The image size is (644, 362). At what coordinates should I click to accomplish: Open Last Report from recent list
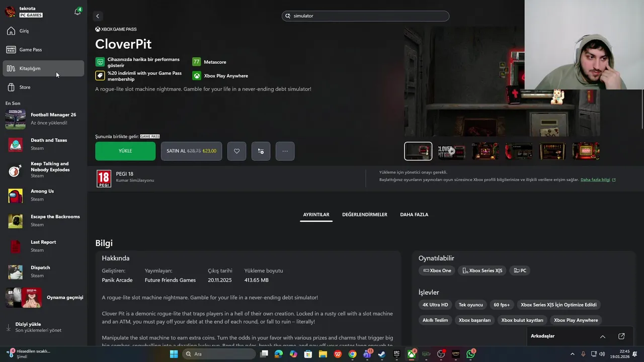point(43,246)
